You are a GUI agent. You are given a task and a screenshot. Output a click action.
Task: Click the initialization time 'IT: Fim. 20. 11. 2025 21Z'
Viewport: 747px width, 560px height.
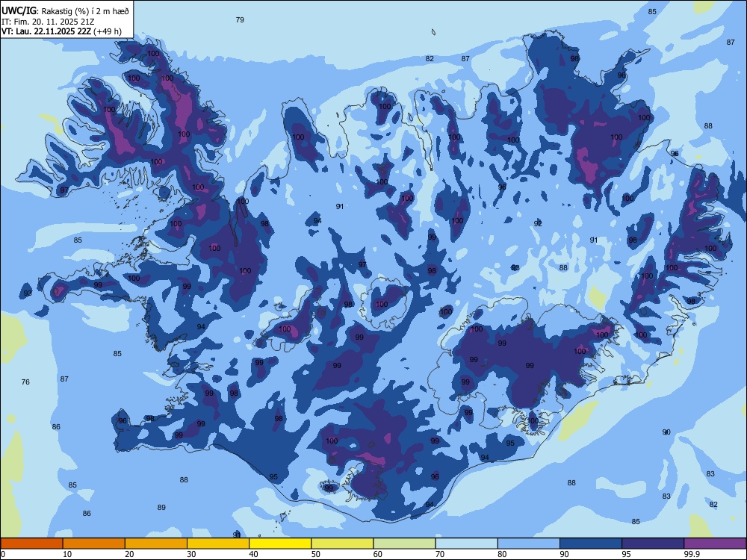(x=48, y=22)
